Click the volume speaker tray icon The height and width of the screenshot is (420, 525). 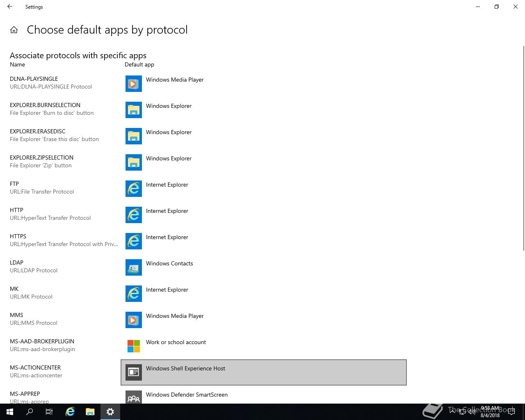(x=472, y=412)
